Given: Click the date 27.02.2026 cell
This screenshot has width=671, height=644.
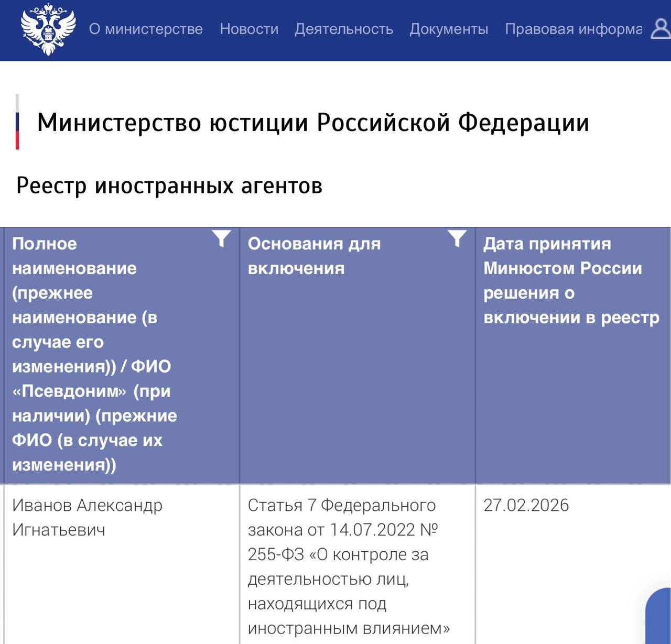Looking at the screenshot, I should click(526, 505).
